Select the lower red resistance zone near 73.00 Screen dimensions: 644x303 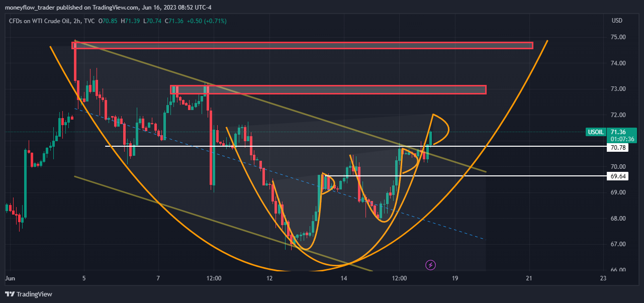(x=328, y=89)
